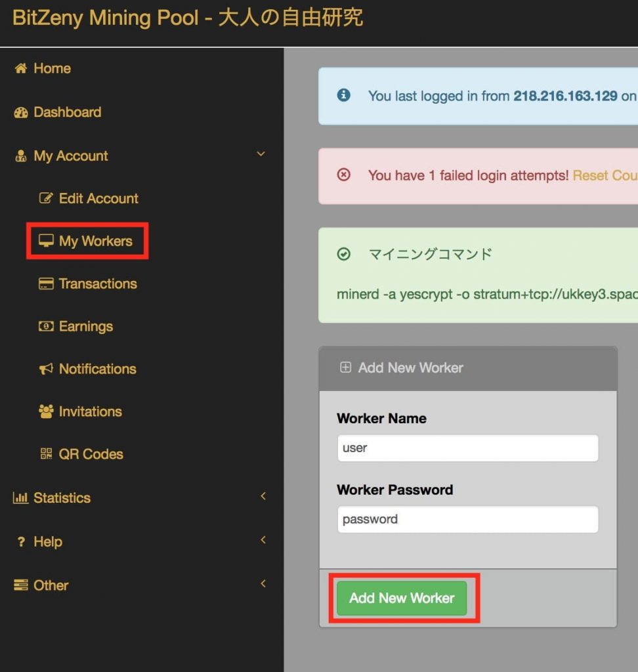Click the マイニングコマンド heading
This screenshot has width=638, height=672.
[x=431, y=254]
